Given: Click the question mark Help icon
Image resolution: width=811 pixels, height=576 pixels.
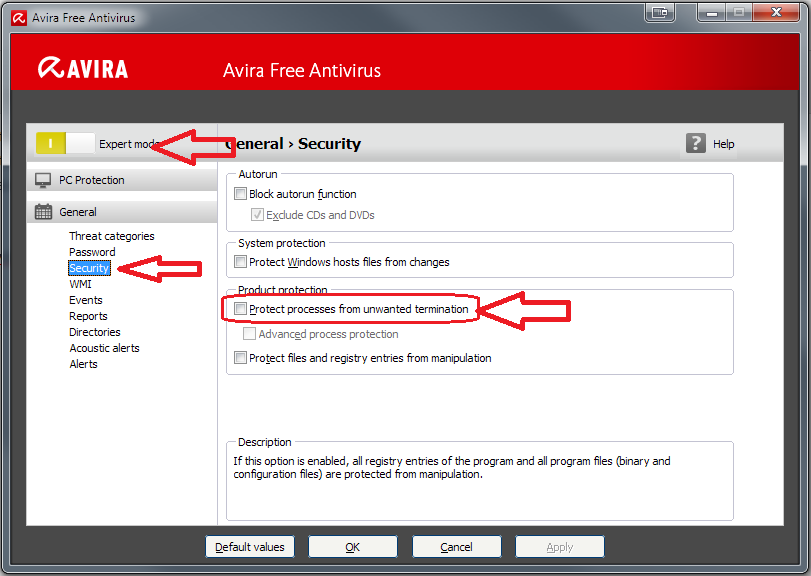Looking at the screenshot, I should click(x=696, y=143).
